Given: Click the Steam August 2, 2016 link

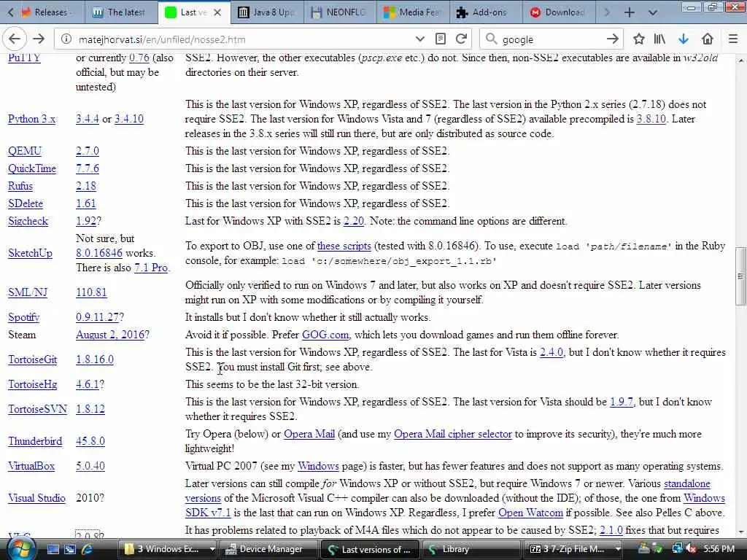Looking at the screenshot, I should point(110,335).
